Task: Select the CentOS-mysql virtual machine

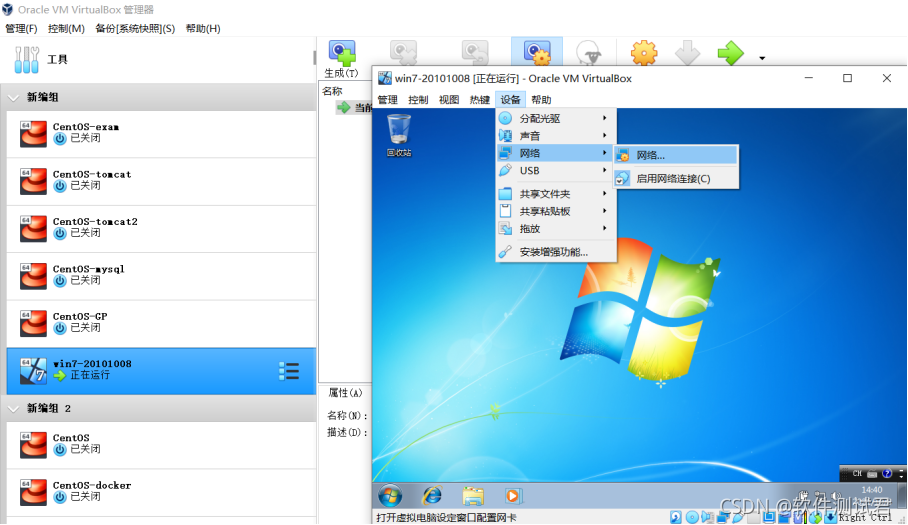Action: point(161,276)
